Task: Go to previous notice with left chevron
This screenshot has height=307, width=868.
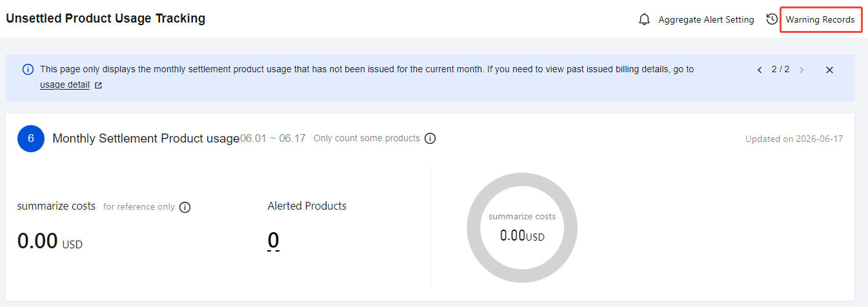Action: [760, 70]
